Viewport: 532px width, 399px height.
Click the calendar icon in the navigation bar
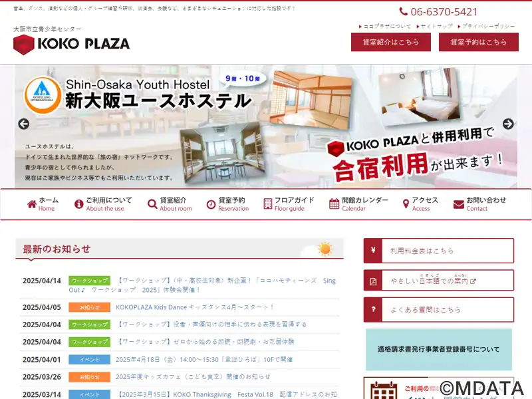[x=334, y=204]
